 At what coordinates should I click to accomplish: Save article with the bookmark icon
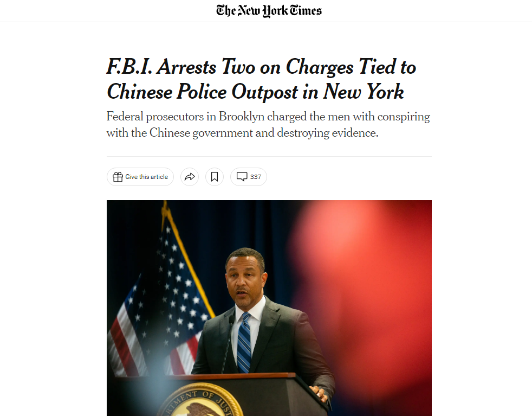[215, 177]
